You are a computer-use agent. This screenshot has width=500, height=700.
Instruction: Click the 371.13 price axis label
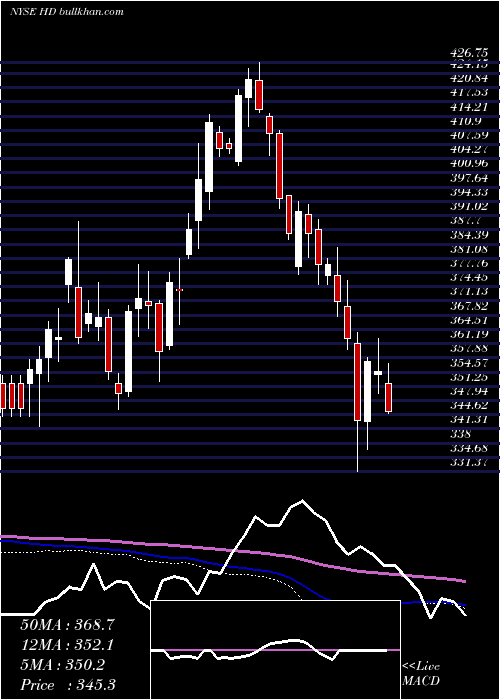(468, 292)
